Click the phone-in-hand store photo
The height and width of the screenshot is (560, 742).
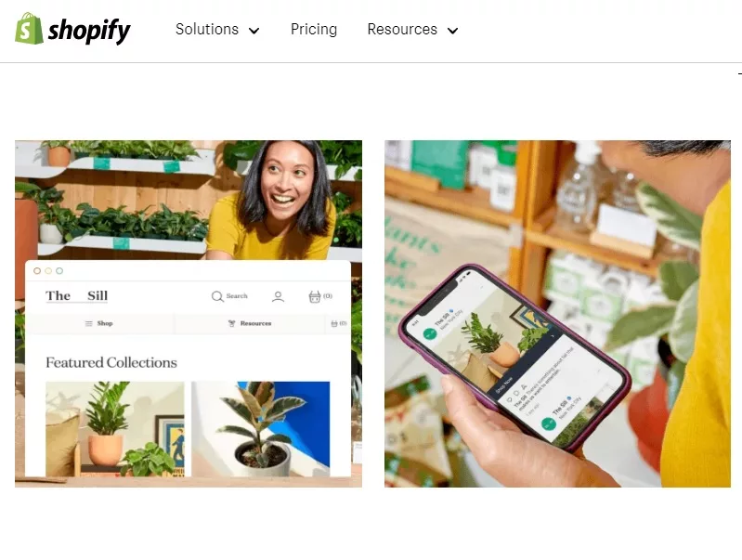[557, 313]
